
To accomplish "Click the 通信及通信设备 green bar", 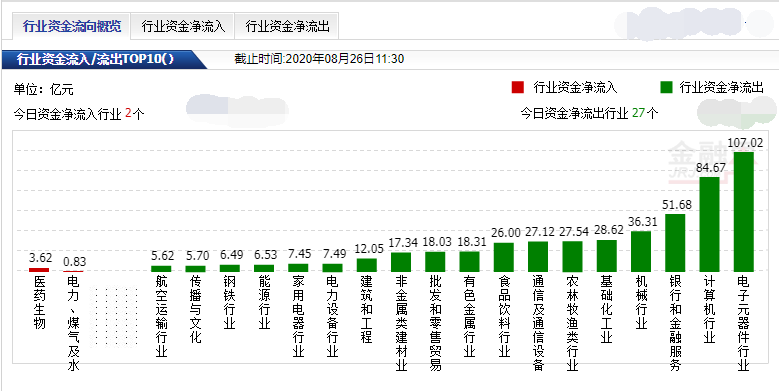I will coord(538,256).
